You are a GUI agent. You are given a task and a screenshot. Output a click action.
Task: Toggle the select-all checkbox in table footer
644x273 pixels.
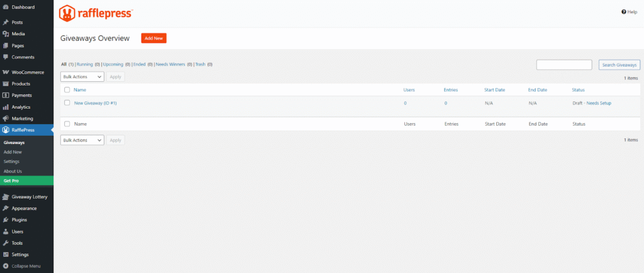[x=67, y=124]
